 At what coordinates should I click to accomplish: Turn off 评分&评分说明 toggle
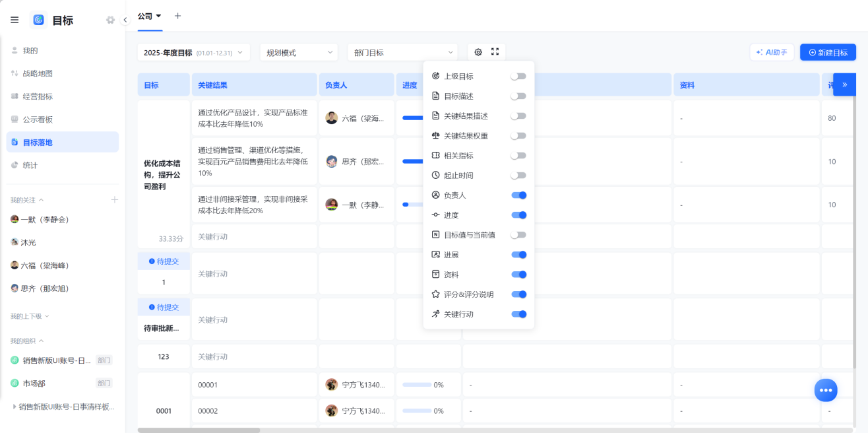click(x=519, y=294)
